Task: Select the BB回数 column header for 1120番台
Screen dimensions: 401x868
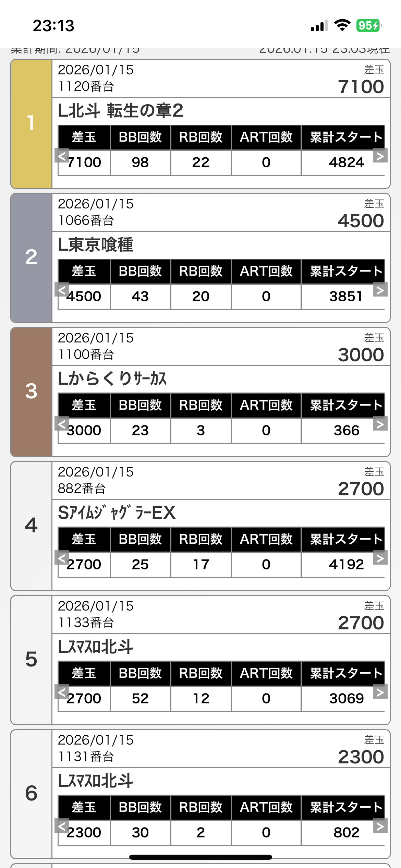Action: [140, 137]
